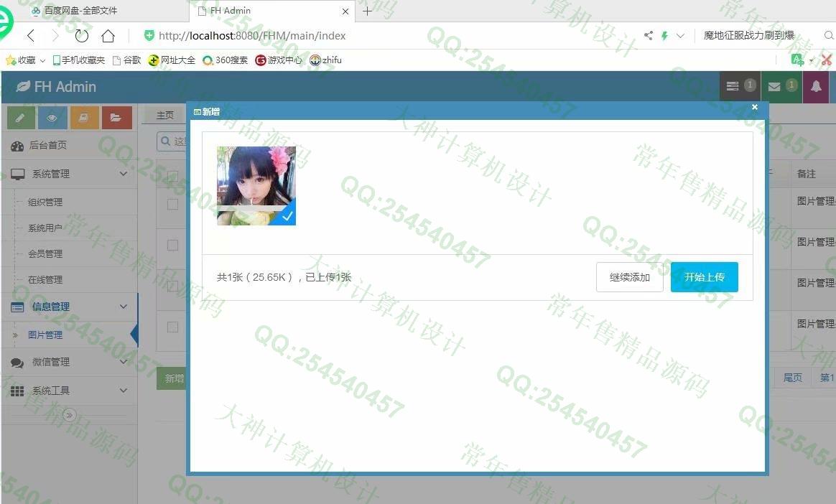This screenshot has height=504, width=836.
Task: Open dropdown arrow beside lightning icon
Action: pyautogui.click(x=680, y=36)
